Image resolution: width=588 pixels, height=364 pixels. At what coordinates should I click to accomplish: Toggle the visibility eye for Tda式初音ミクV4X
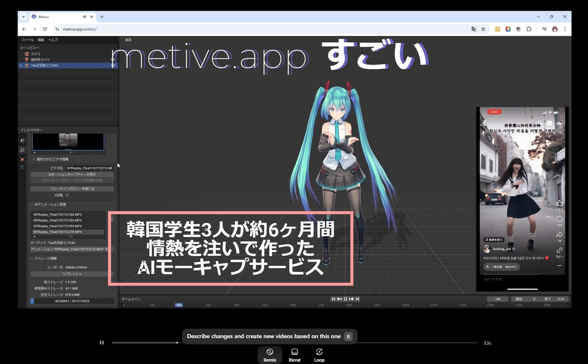(113, 65)
